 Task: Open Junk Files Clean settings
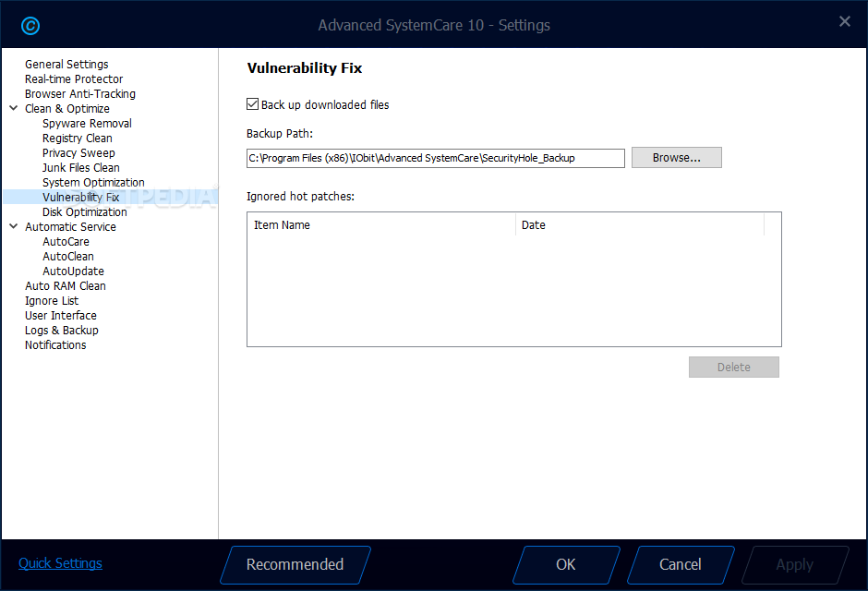coord(81,168)
